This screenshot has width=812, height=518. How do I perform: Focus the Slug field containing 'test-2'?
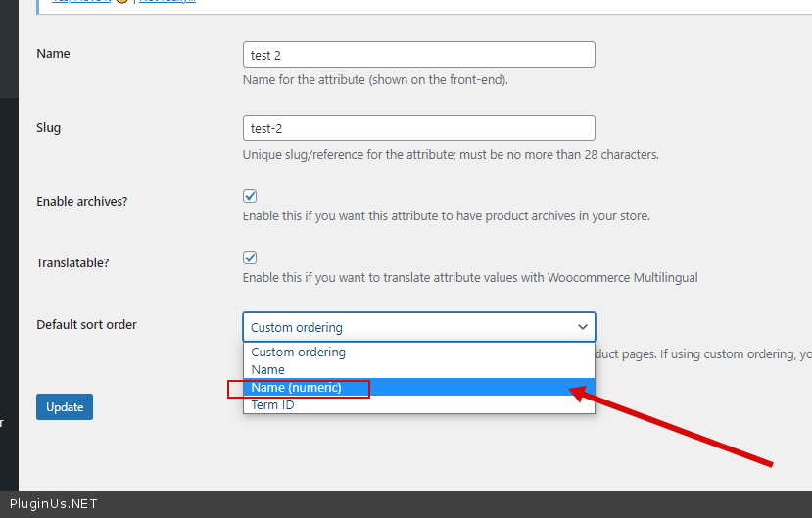(418, 128)
